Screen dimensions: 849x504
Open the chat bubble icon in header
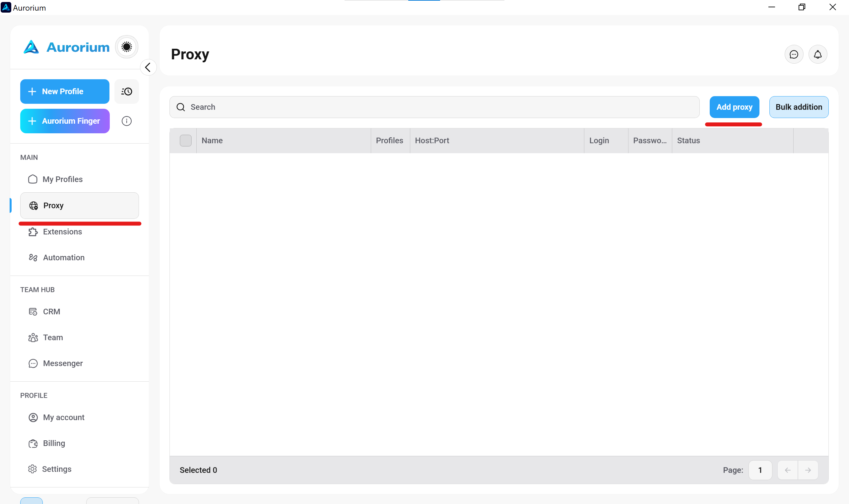tap(794, 54)
